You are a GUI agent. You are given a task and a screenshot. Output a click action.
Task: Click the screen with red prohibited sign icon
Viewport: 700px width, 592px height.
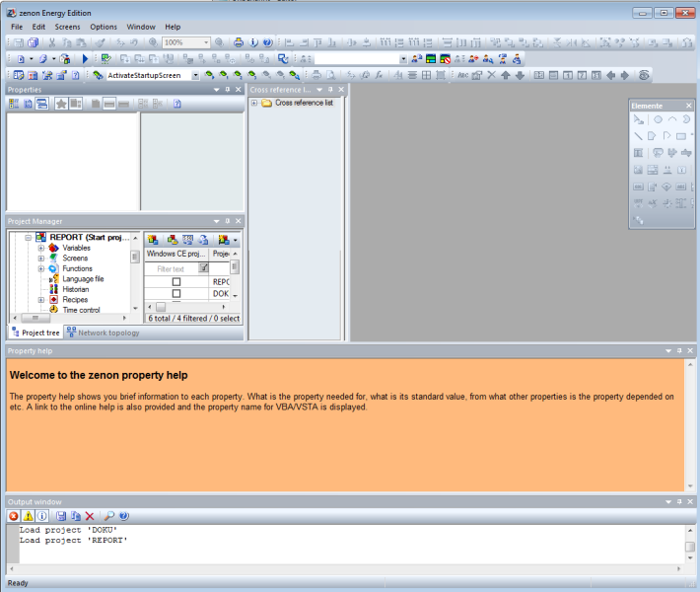point(445,58)
